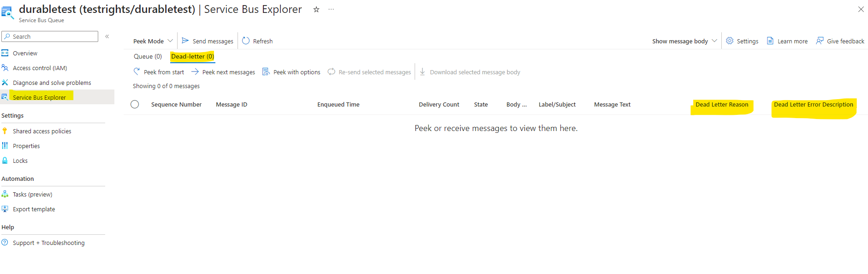Image resolution: width=868 pixels, height=274 pixels.
Task: Click Label/Subject column header
Action: (557, 104)
